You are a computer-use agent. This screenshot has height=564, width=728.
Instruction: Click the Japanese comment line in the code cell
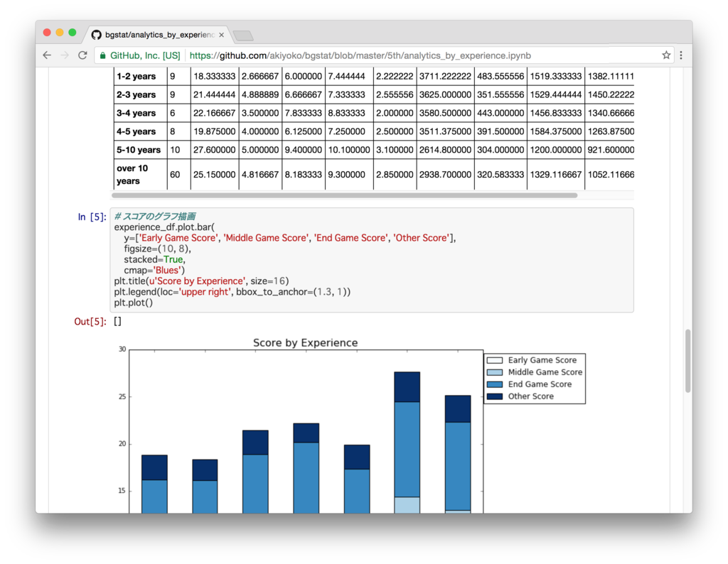point(154,216)
